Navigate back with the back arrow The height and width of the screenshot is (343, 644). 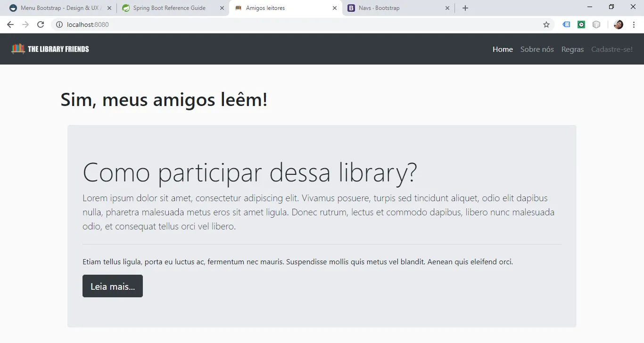pyautogui.click(x=10, y=24)
